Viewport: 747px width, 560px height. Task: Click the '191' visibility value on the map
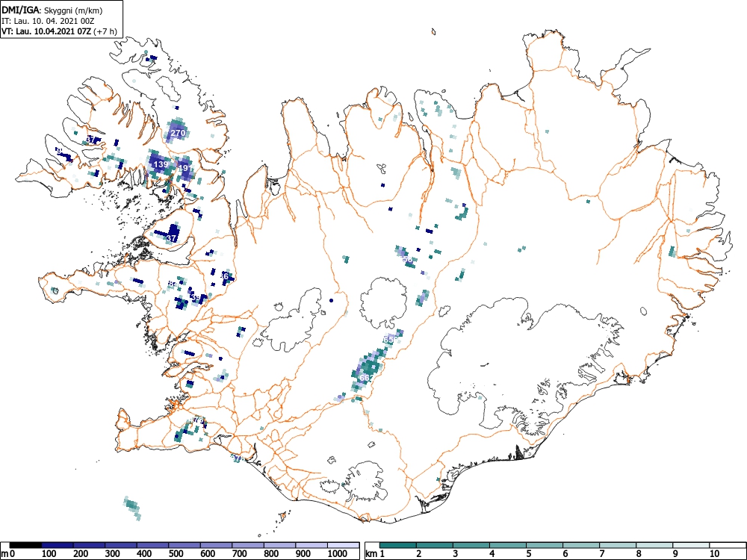click(x=185, y=168)
